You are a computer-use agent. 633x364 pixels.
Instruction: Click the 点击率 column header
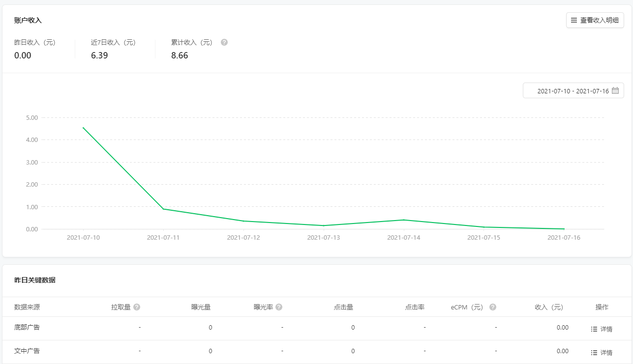click(415, 308)
